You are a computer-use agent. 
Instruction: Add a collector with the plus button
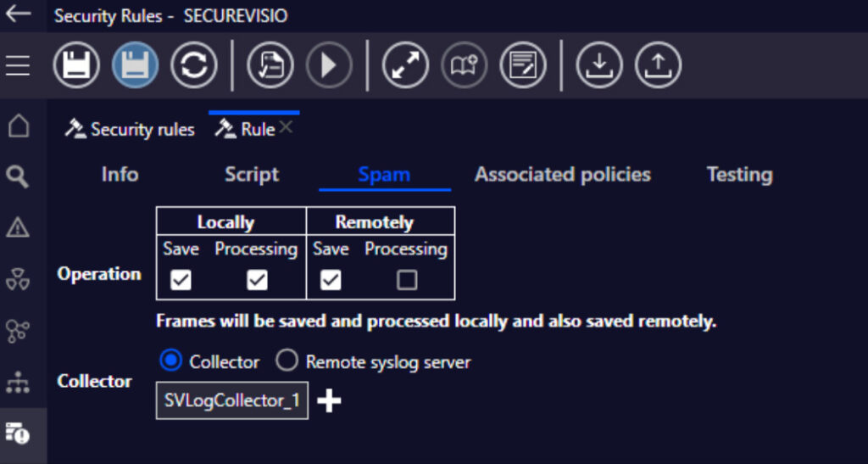(329, 400)
